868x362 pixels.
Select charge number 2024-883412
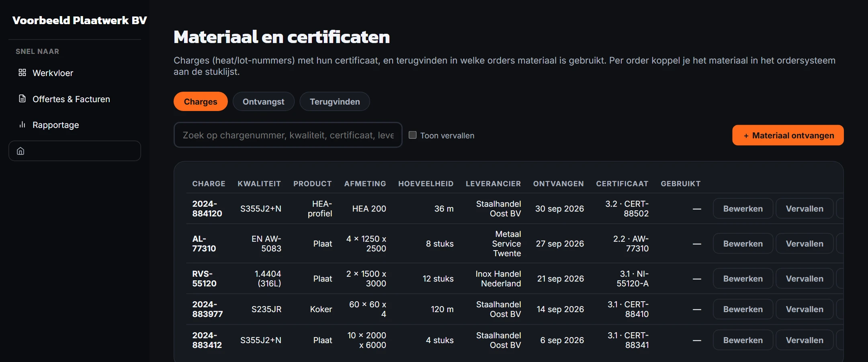(x=207, y=340)
